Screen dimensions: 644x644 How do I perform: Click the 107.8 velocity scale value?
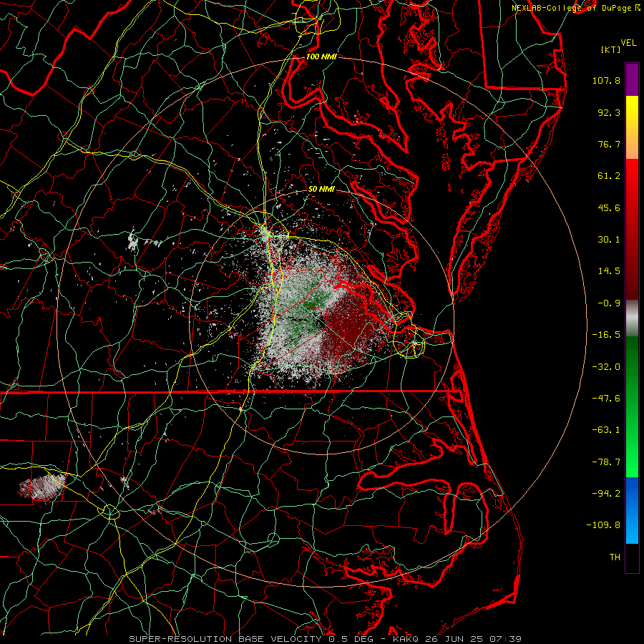(x=606, y=80)
